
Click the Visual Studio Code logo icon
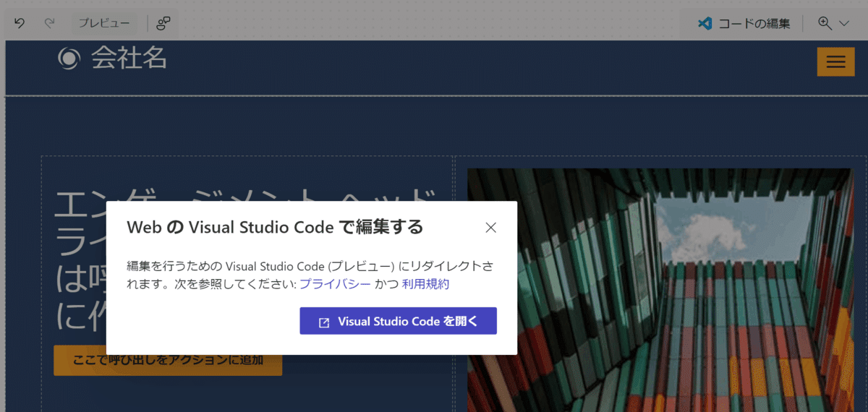click(x=705, y=23)
